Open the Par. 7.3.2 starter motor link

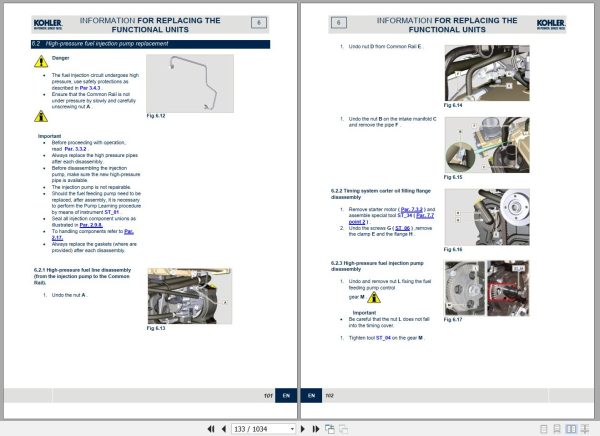[412, 209]
